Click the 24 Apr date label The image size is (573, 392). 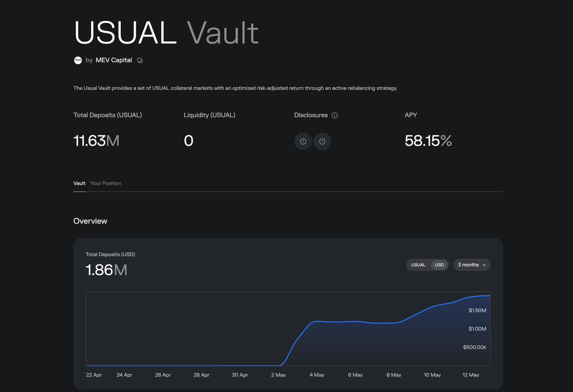[125, 375]
